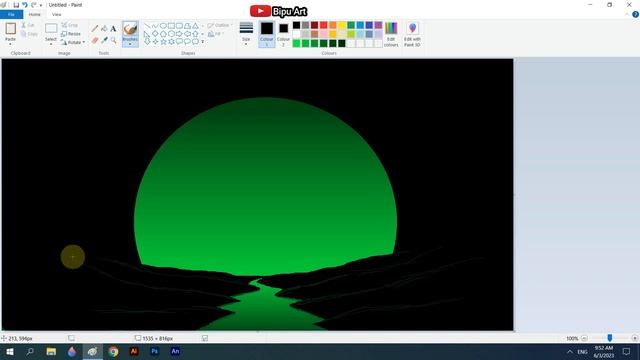
Task: Choose the Down arrow shape
Action: [x=147, y=42]
